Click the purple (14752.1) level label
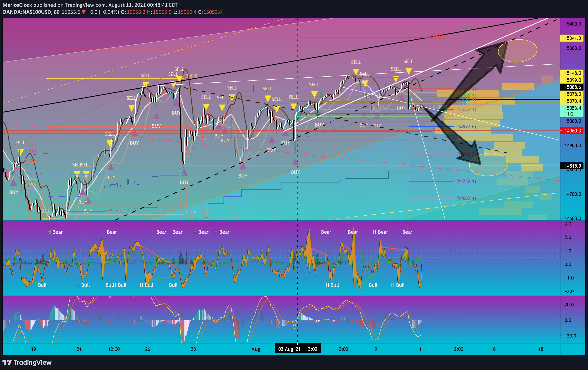The width and height of the screenshot is (588, 370). click(x=466, y=182)
